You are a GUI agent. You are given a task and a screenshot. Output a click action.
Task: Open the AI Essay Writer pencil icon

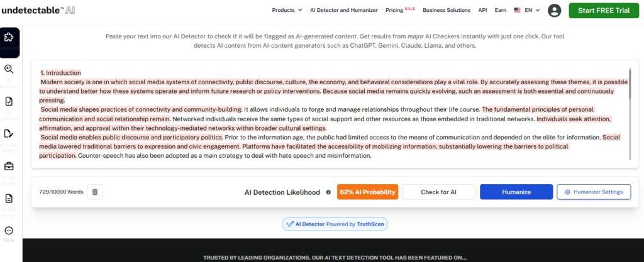click(x=9, y=134)
